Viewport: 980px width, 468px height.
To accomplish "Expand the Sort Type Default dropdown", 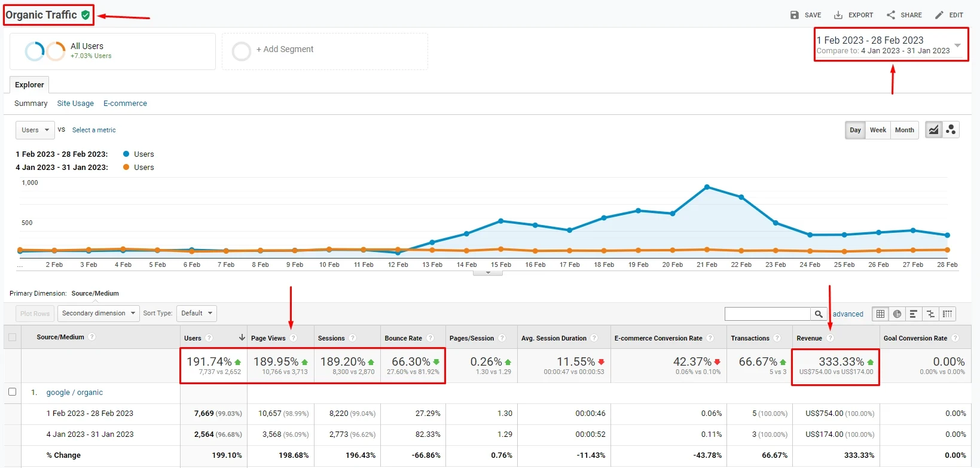I will 196,313.
